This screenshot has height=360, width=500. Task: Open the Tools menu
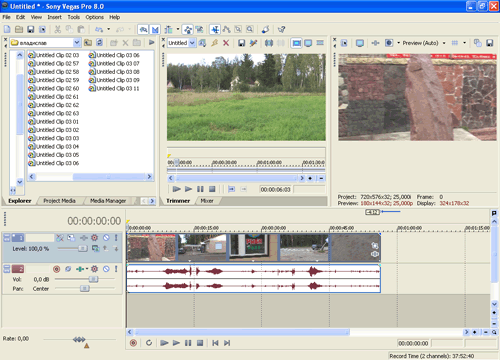coord(74,17)
